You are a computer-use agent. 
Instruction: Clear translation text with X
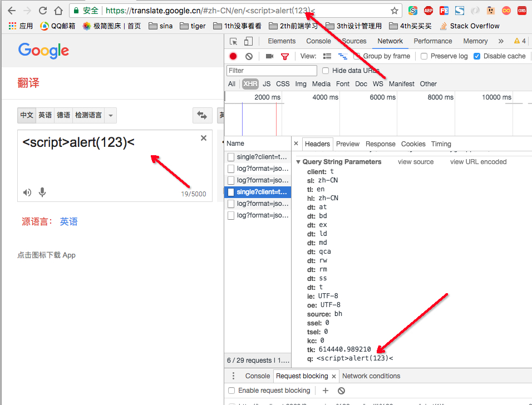click(x=204, y=138)
